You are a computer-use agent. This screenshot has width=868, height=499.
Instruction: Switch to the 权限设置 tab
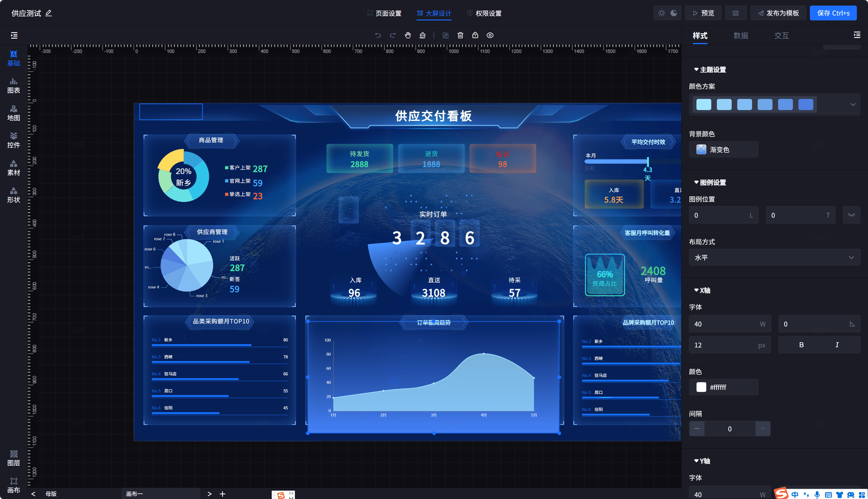[484, 13]
